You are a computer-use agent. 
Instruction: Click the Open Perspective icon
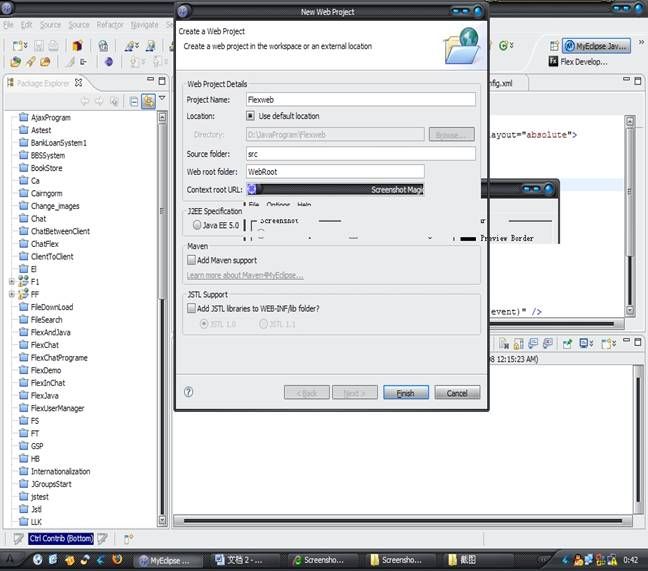pos(554,46)
